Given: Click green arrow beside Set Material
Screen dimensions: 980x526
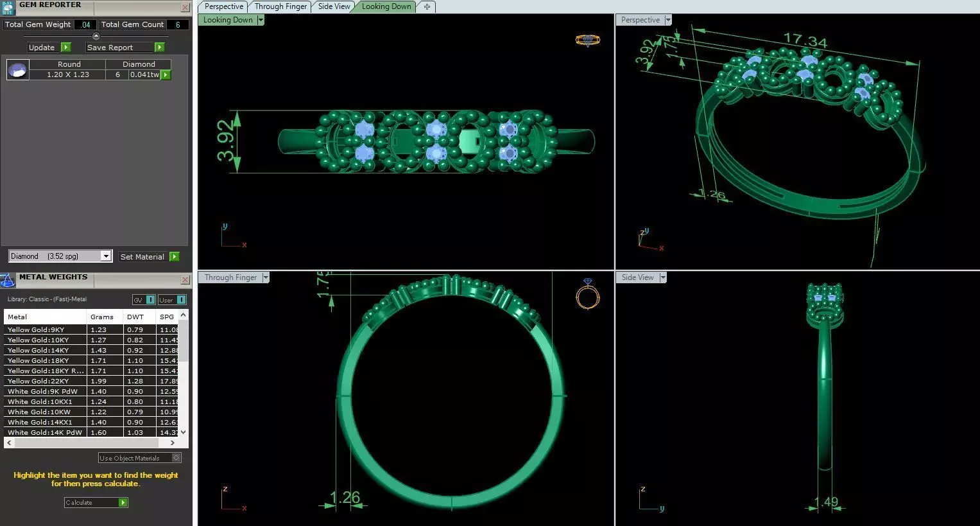Looking at the screenshot, I should pos(174,256).
